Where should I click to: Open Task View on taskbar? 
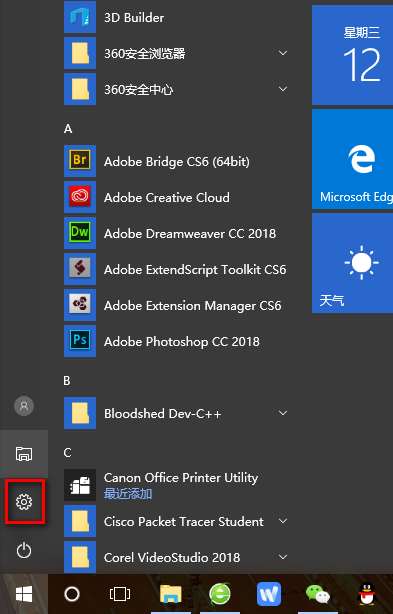coord(120,594)
